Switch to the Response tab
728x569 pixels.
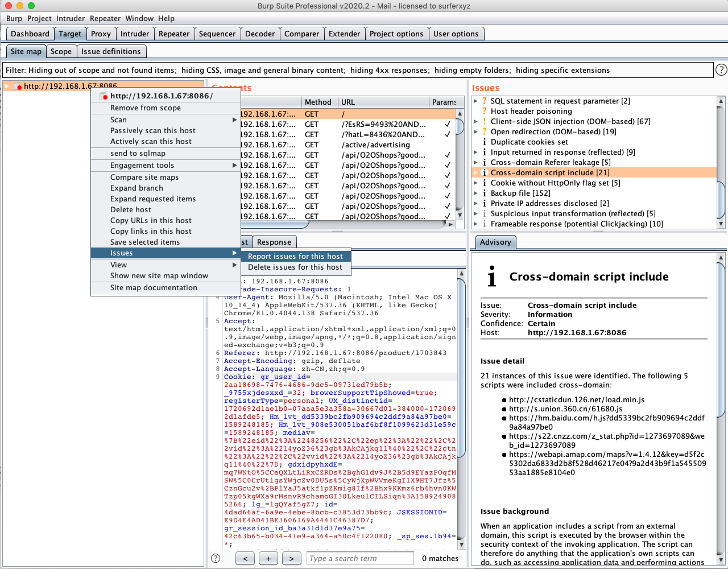(x=274, y=242)
